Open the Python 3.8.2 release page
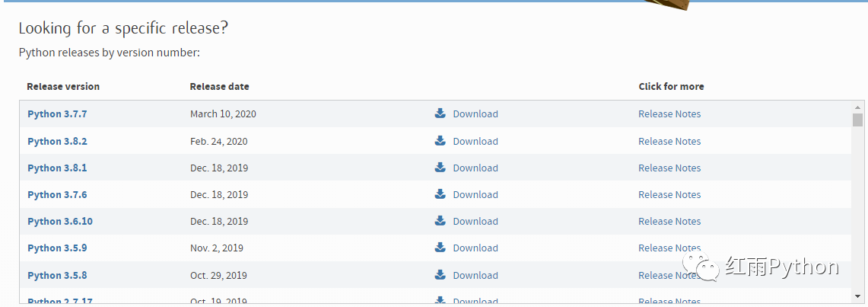The width and height of the screenshot is (868, 307). (57, 141)
